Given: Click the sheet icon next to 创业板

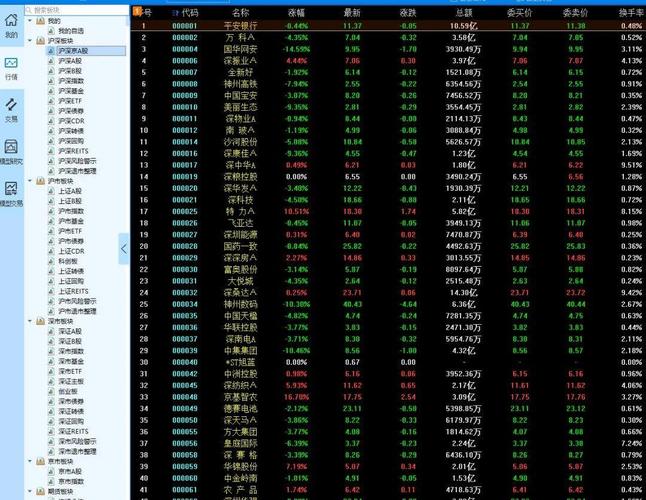Looking at the screenshot, I should [x=51, y=391].
